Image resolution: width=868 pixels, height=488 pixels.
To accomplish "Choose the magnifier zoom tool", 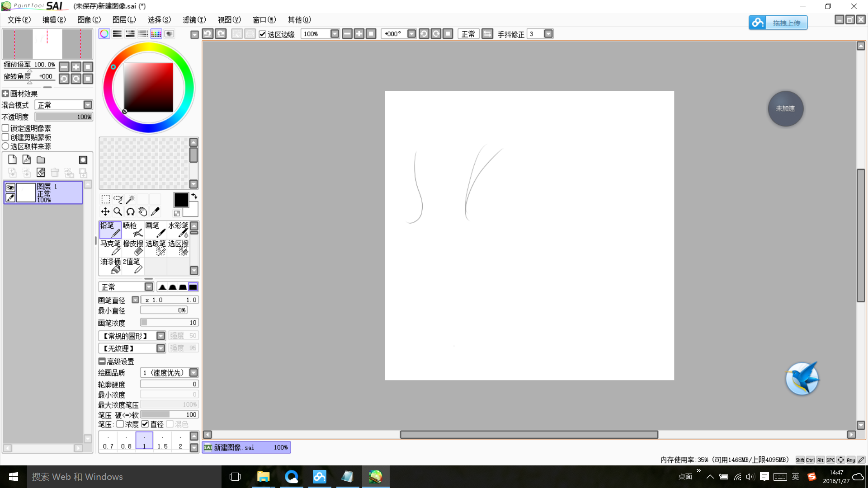I will [118, 211].
